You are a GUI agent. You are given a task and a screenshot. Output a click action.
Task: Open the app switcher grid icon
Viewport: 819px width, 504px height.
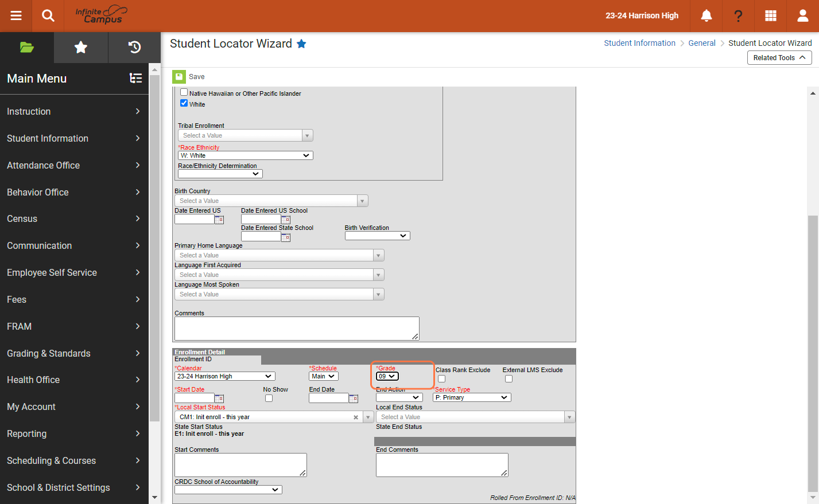pos(771,15)
